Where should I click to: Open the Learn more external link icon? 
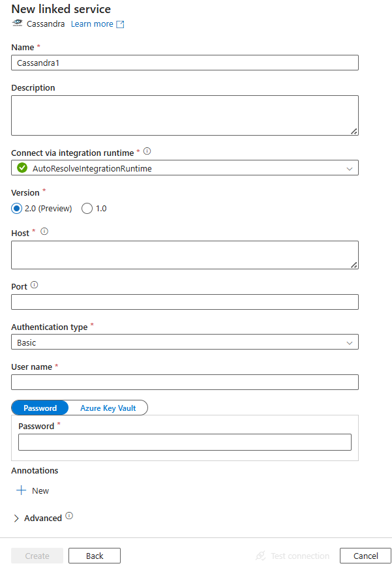coord(119,23)
